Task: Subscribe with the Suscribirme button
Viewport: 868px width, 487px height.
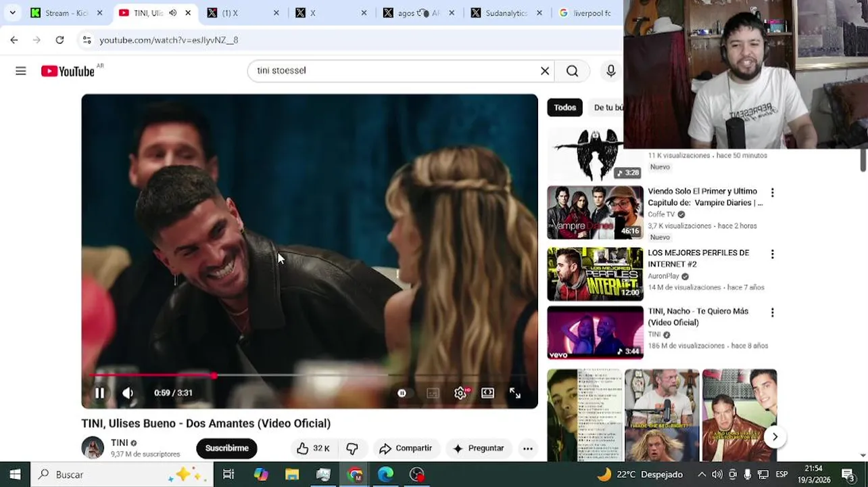Action: click(x=227, y=448)
